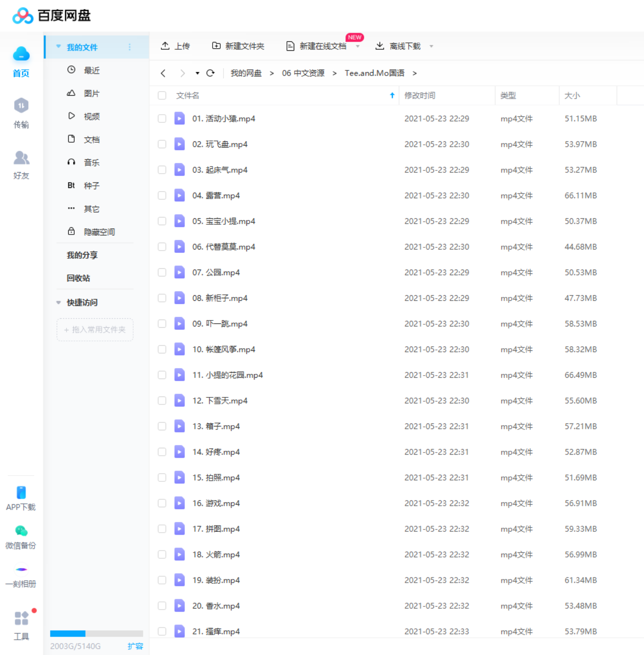Select checkbox for 10. 帐篷风筝.mp4
The height and width of the screenshot is (655, 644).
point(162,350)
